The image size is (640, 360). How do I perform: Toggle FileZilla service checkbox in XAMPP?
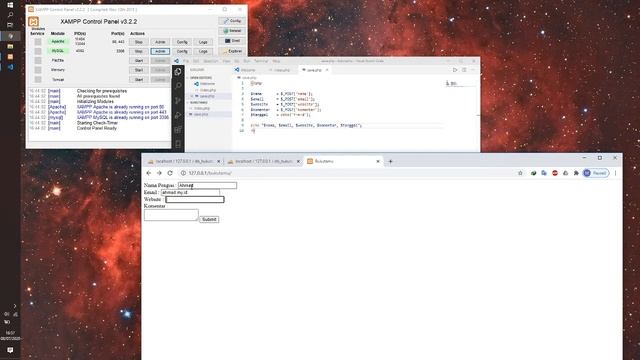[x=38, y=60]
